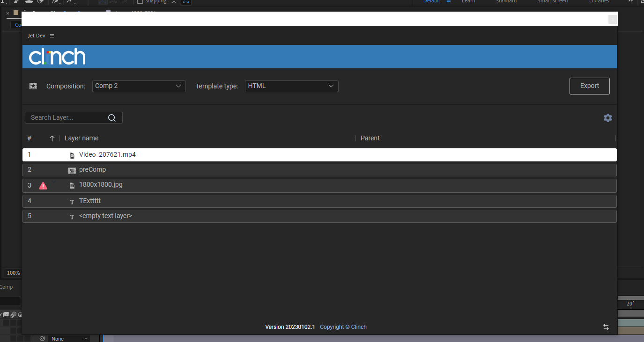Toggle the Snapping checkbox in After Effects toolbar
The height and width of the screenshot is (342, 644).
[140, 1]
